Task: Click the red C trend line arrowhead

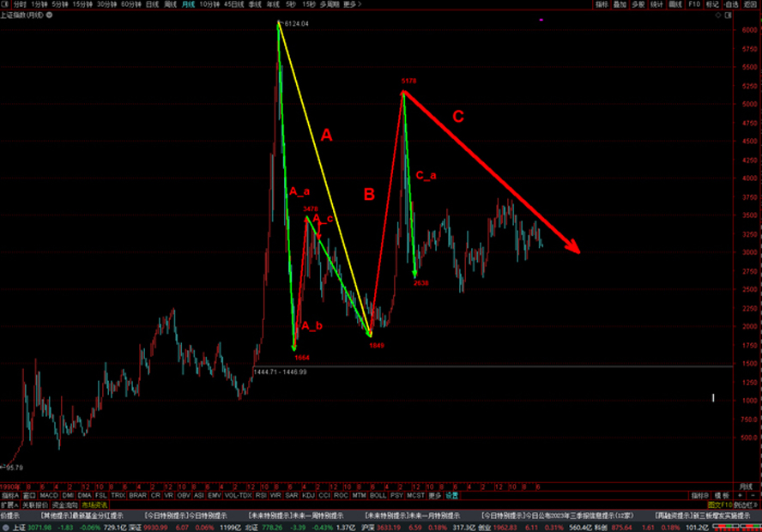Action: click(x=578, y=251)
